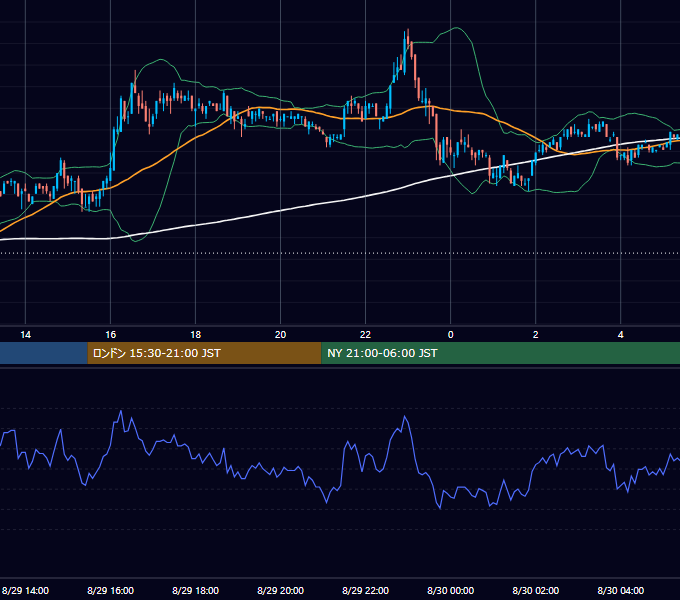
Task: Click the 2 hour axis label
Action: point(536,335)
